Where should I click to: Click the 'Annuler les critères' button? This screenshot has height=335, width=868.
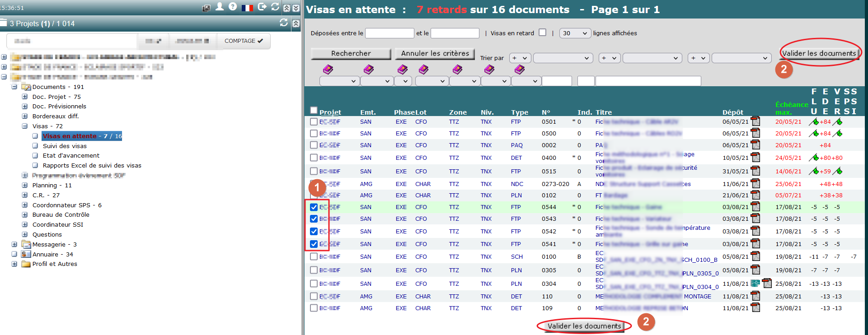(x=435, y=53)
